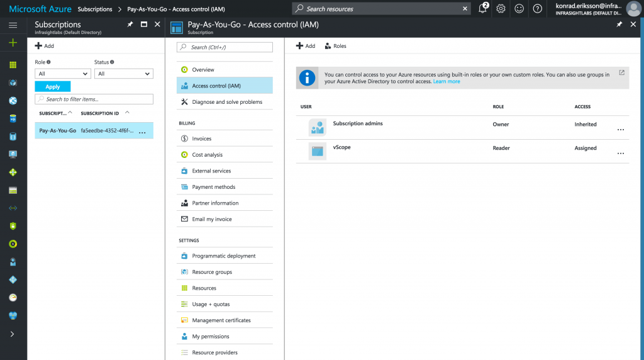Viewport: 644px width, 360px height.
Task: Click the smiley feedback icon
Action: [519, 9]
